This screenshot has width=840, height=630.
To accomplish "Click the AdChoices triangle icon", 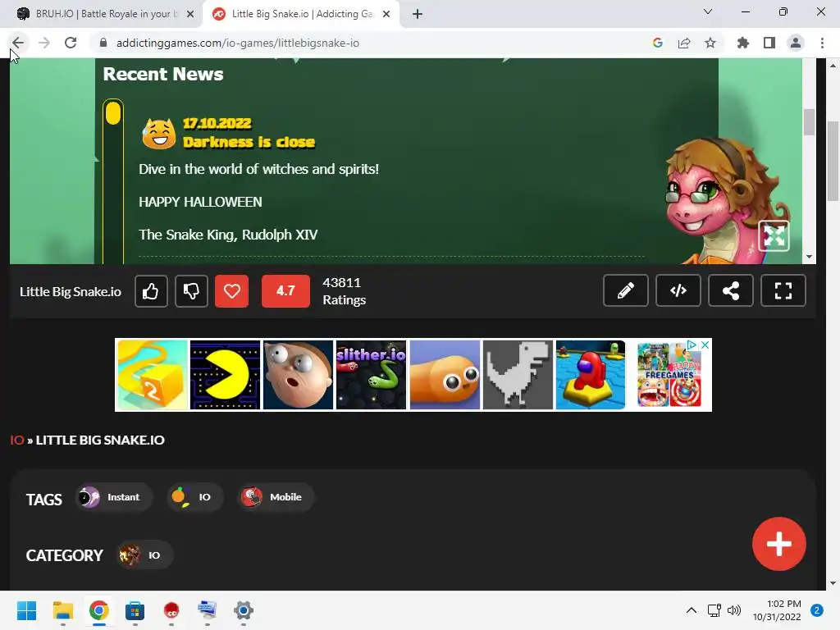I will point(692,345).
